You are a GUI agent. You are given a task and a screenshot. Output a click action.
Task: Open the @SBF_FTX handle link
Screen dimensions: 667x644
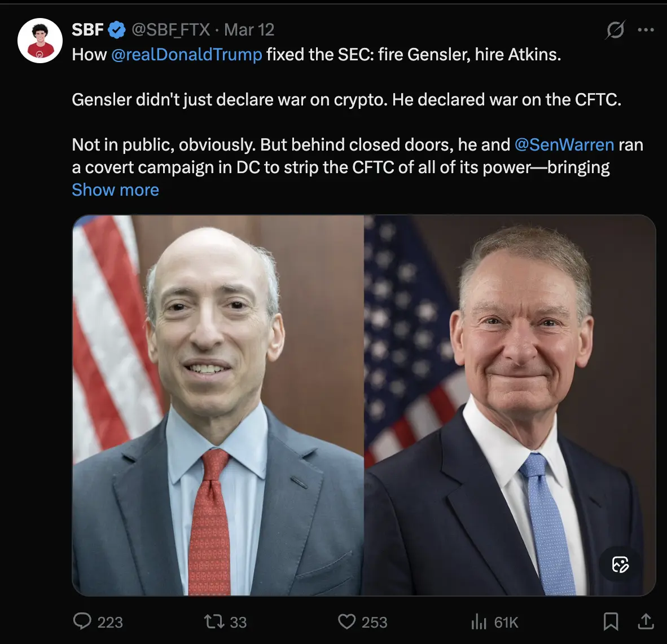170,30
